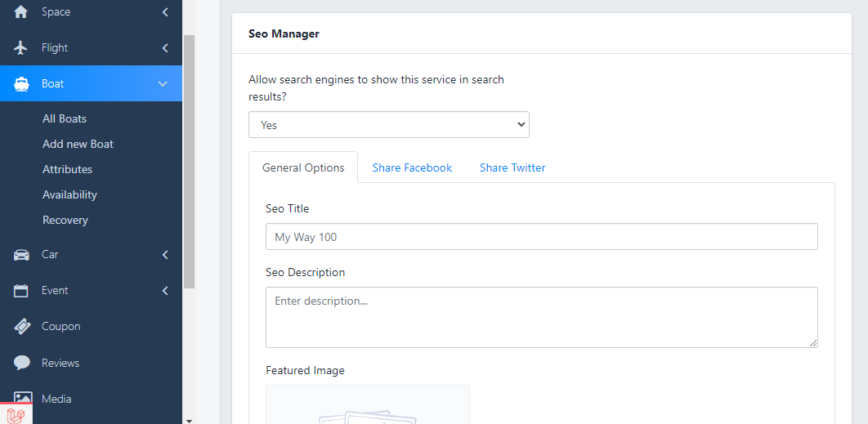Click the sidebar vertical scrollbar thumb
The image size is (868, 424).
(189, 163)
